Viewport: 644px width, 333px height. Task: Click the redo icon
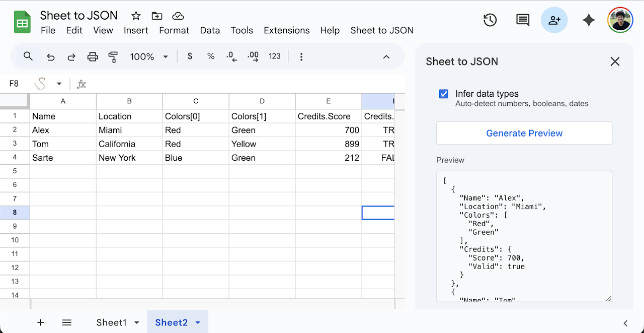(71, 56)
